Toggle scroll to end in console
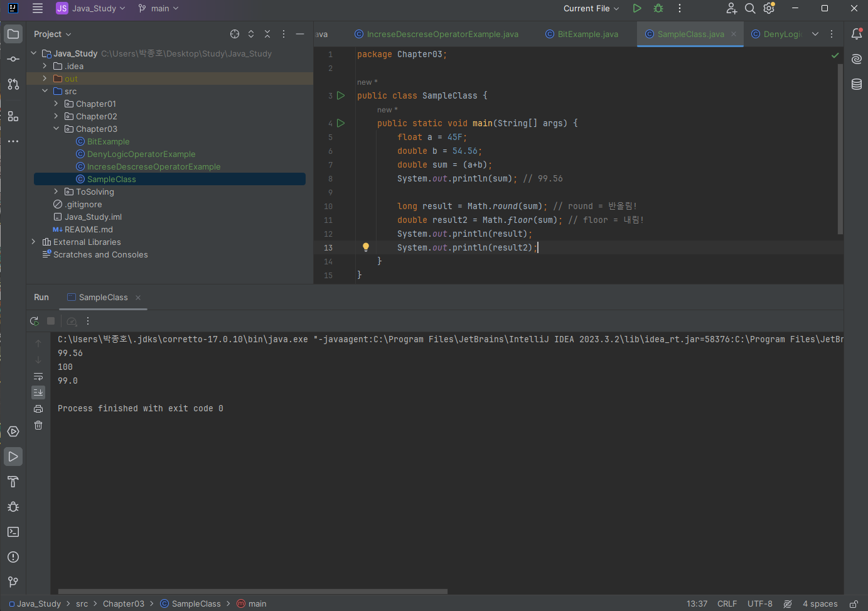Viewport: 868px width, 611px height. pos(38,392)
